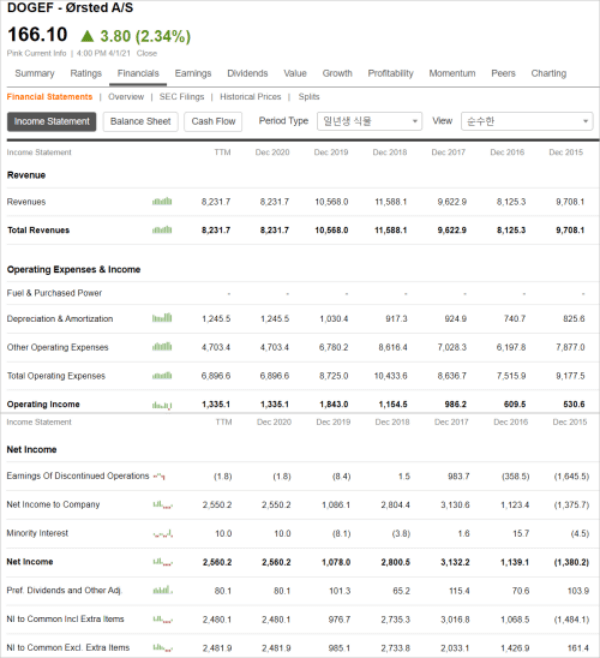The image size is (600, 658).
Task: Open Other Operating Expenses sparkline chart
Action: [x=162, y=347]
